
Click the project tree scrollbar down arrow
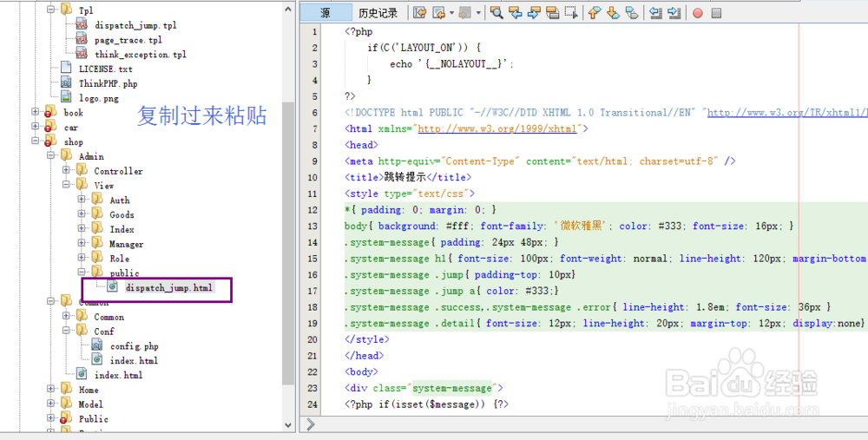pyautogui.click(x=288, y=425)
